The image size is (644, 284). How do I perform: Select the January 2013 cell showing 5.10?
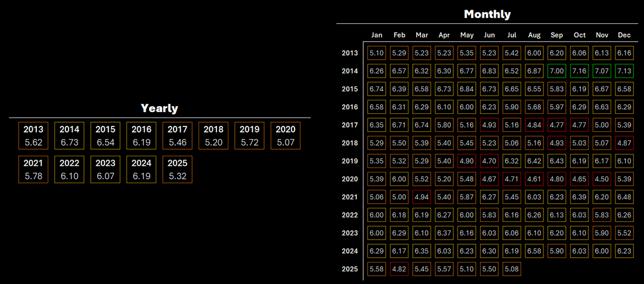tap(377, 53)
